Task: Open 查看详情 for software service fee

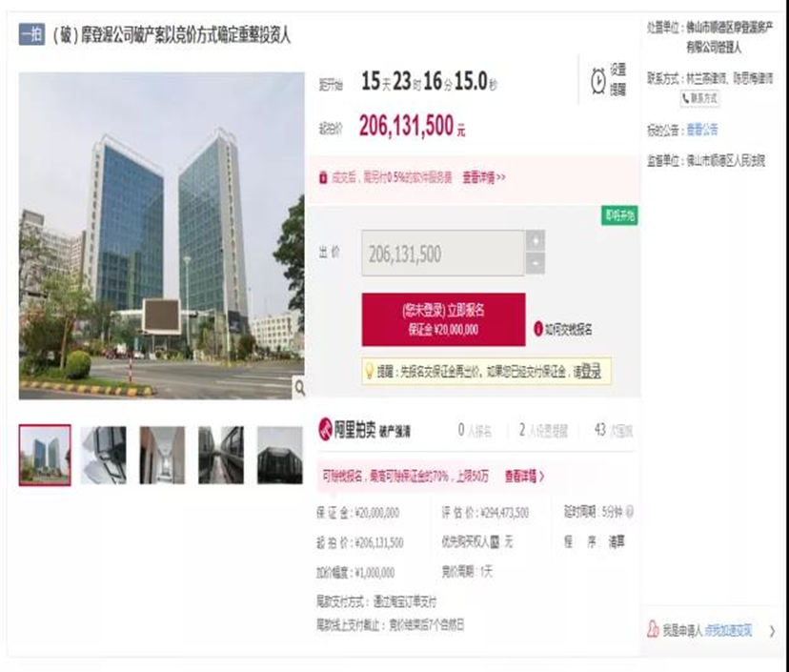Action: [x=483, y=177]
